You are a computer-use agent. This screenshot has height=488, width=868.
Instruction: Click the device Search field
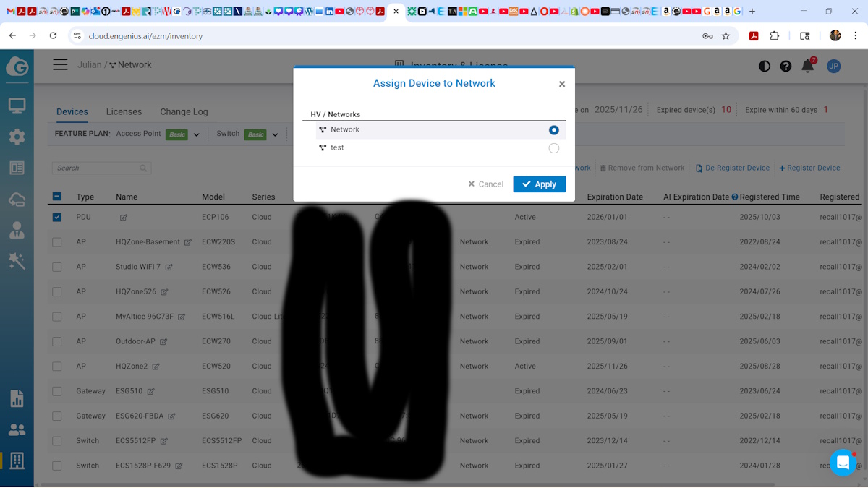pos(98,168)
